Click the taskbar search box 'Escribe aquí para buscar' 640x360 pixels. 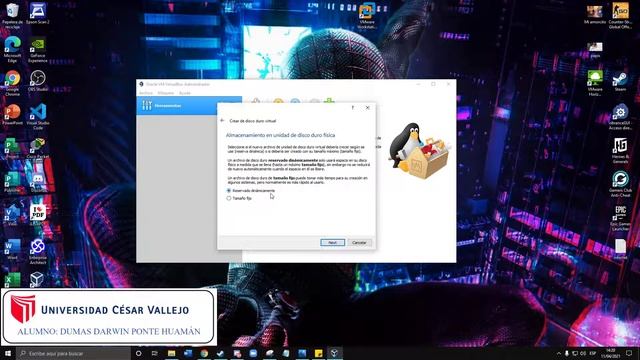(73, 353)
